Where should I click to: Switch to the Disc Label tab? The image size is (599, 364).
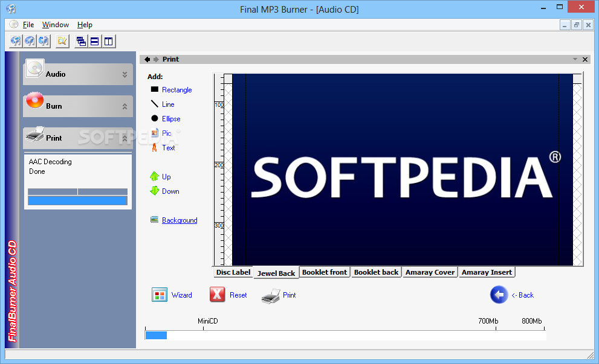233,272
